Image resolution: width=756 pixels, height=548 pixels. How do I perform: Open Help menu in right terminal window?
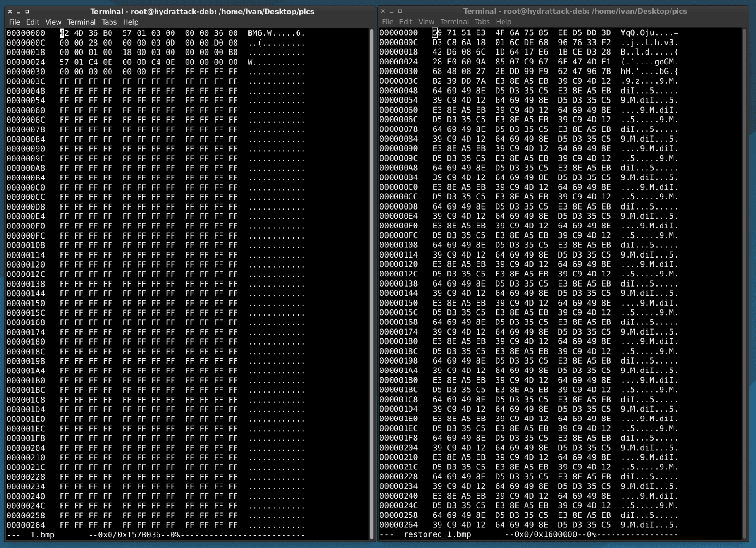[x=504, y=22]
